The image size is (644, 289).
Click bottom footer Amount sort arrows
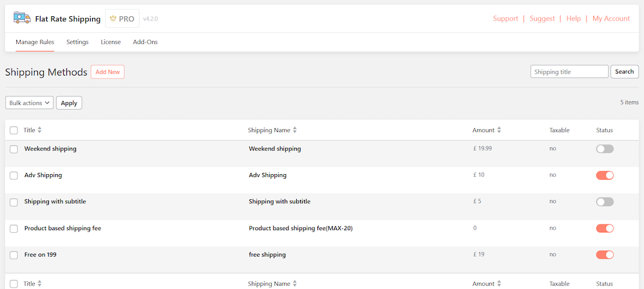click(x=499, y=284)
